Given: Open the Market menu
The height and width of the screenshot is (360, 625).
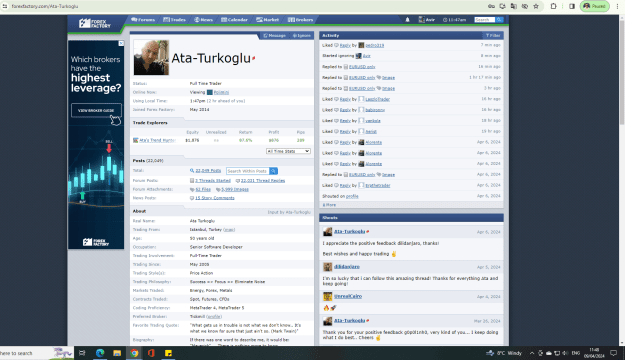Looking at the screenshot, I should click(267, 20).
